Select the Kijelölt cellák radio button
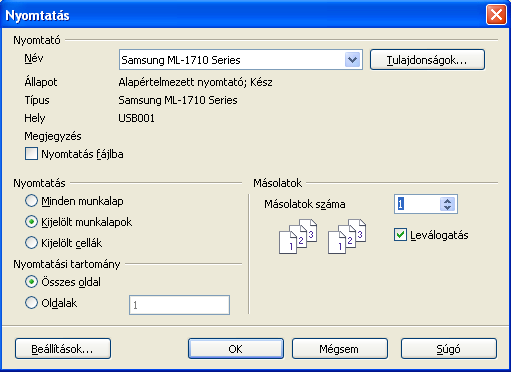The image size is (511, 372). [31, 243]
